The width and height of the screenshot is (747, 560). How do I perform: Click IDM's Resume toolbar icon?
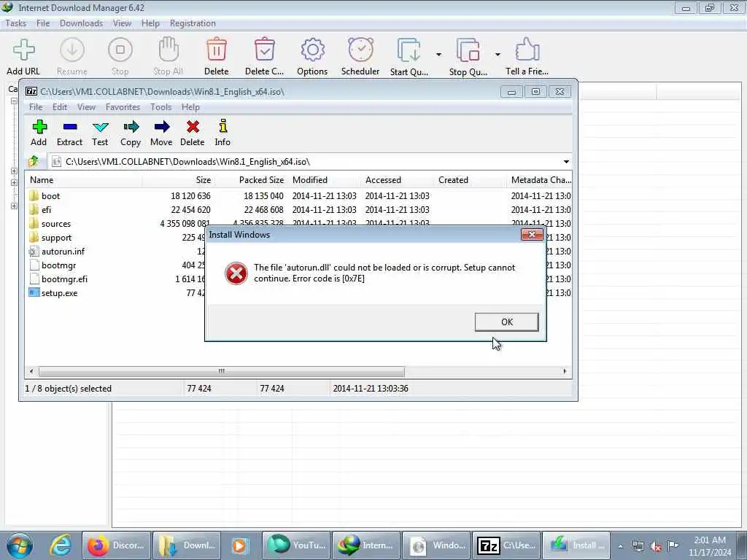tap(72, 50)
